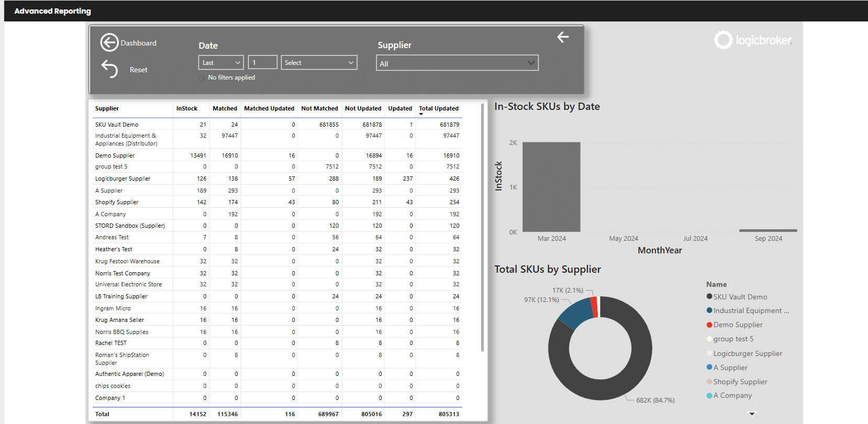Select the 'Shopify Supplier' table row
Viewport: 868px width, 424px height.
[x=277, y=202]
